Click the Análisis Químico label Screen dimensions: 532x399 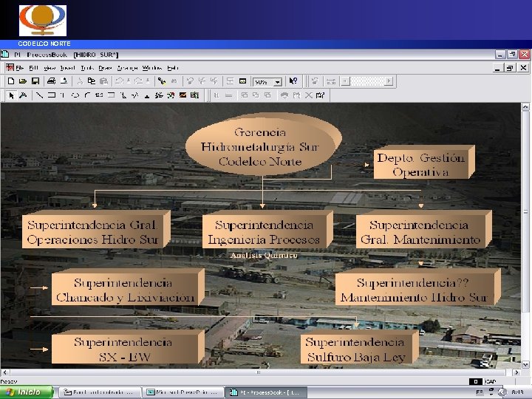(x=264, y=255)
